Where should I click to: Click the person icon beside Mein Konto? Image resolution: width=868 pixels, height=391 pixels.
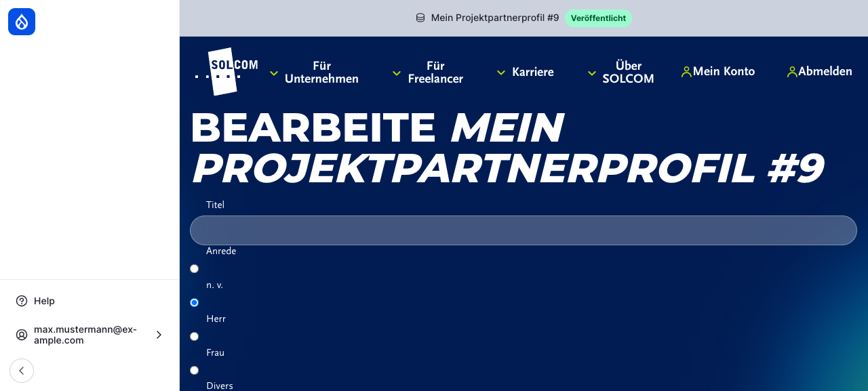[686, 72]
